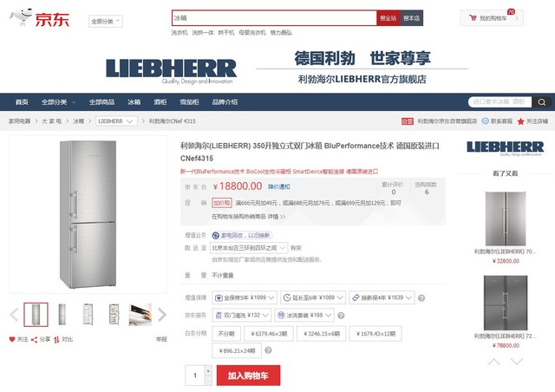Viewport: 555px width, 392px height.
Task: Expand the delivery address dropdown
Action: coord(249,248)
